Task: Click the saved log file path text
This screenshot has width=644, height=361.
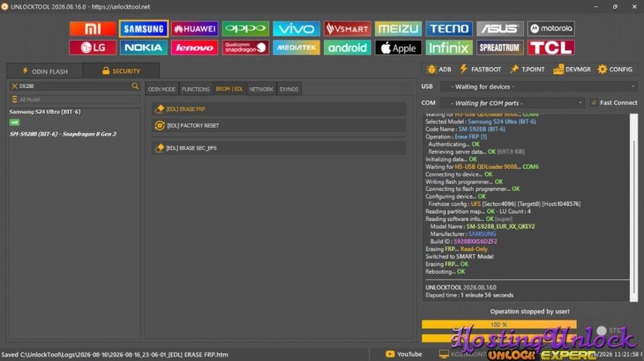Action: [x=115, y=355]
